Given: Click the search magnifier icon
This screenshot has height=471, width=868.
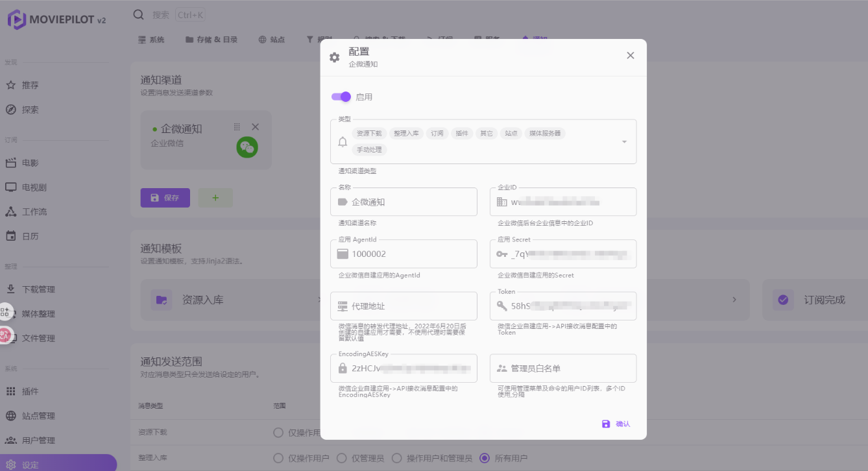Looking at the screenshot, I should [x=138, y=14].
